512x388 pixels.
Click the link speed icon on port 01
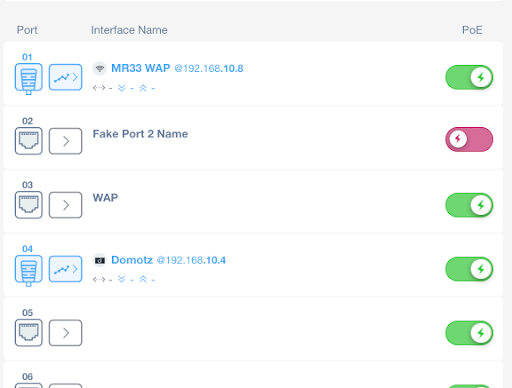coord(99,88)
